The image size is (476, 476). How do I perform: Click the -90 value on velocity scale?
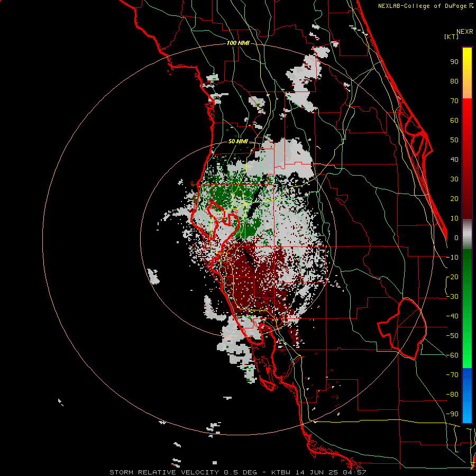[452, 414]
